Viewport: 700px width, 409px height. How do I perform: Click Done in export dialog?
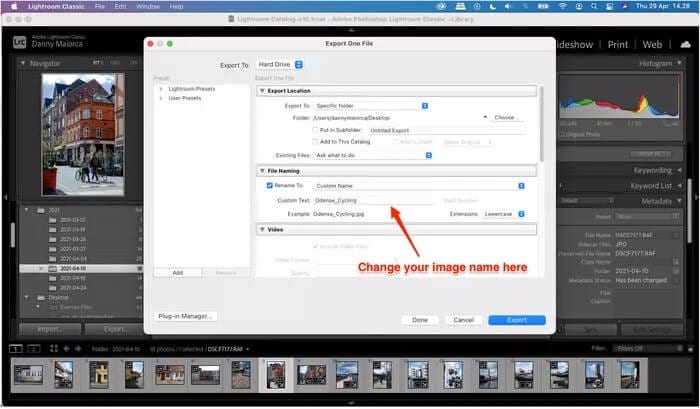click(x=420, y=320)
